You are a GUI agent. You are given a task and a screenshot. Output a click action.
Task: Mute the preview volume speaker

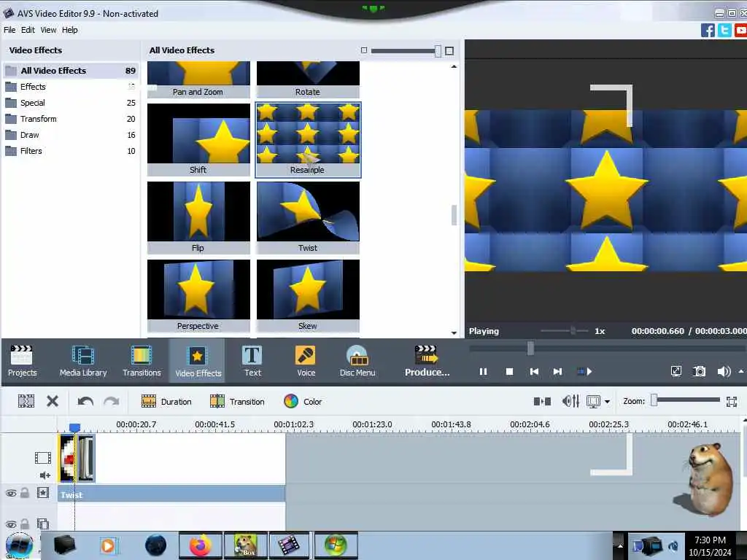[723, 371]
